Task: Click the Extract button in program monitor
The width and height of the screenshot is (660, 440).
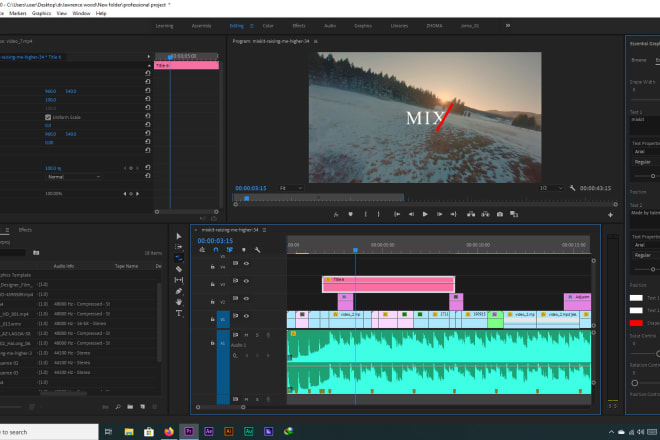Action: tap(485, 214)
